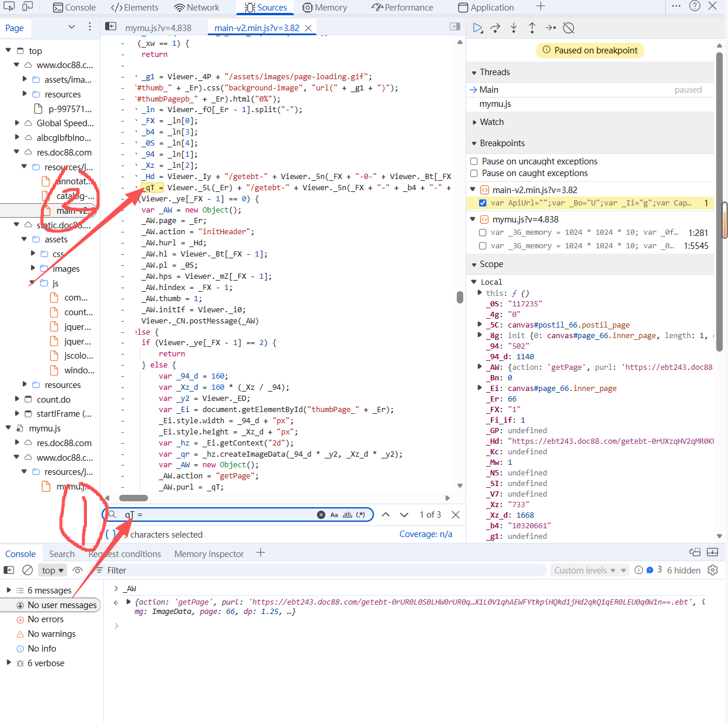The height and width of the screenshot is (722, 728).
Task: Enable Pause on caught exceptions
Action: [474, 173]
